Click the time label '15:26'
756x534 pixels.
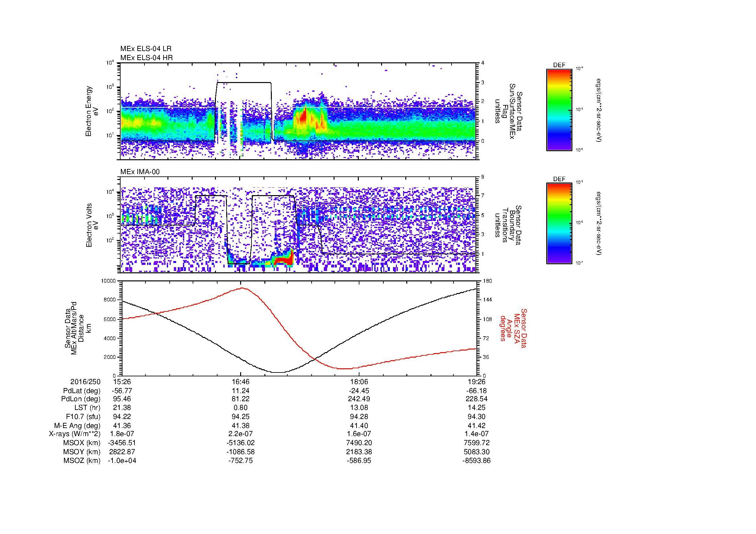click(122, 382)
